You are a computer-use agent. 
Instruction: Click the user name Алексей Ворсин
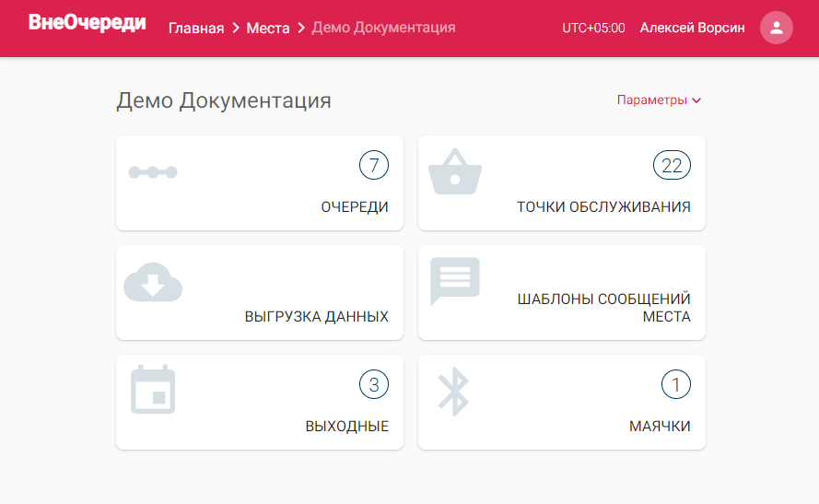(x=692, y=28)
